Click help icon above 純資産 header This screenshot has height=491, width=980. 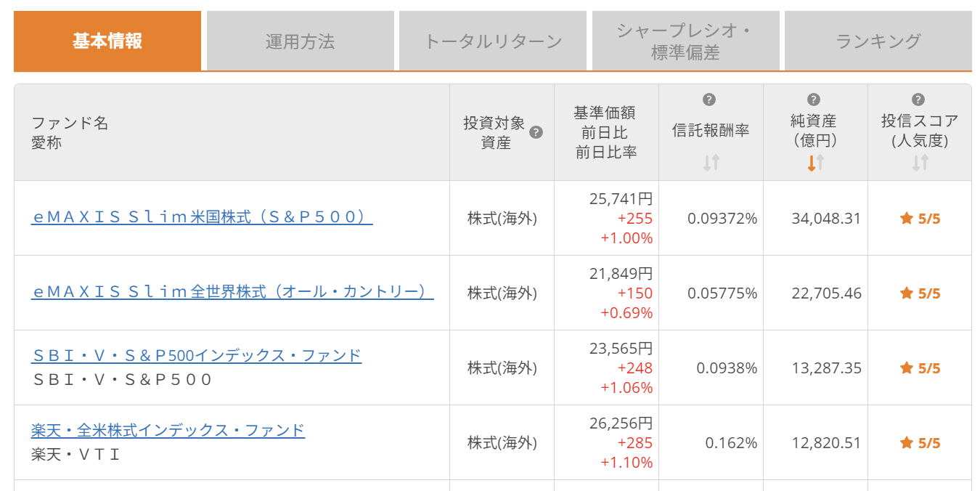tap(814, 100)
